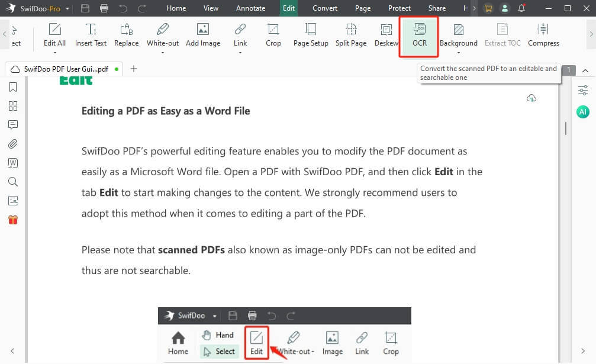Viewport: 596px width, 364px height.
Task: Open the Search magnifier in sidebar
Action: [x=13, y=182]
